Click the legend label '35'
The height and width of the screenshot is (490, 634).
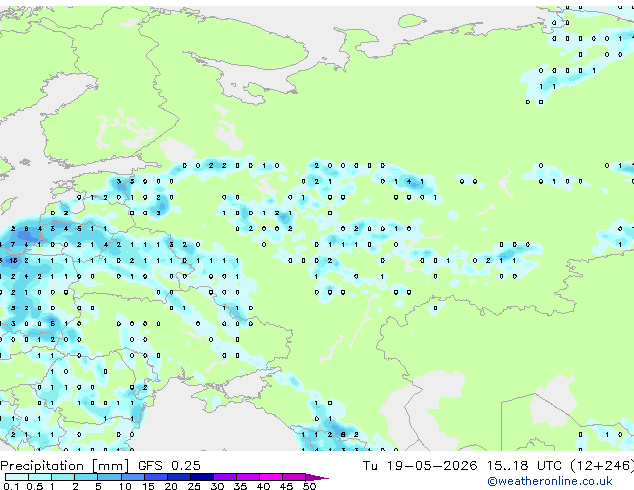click(240, 486)
